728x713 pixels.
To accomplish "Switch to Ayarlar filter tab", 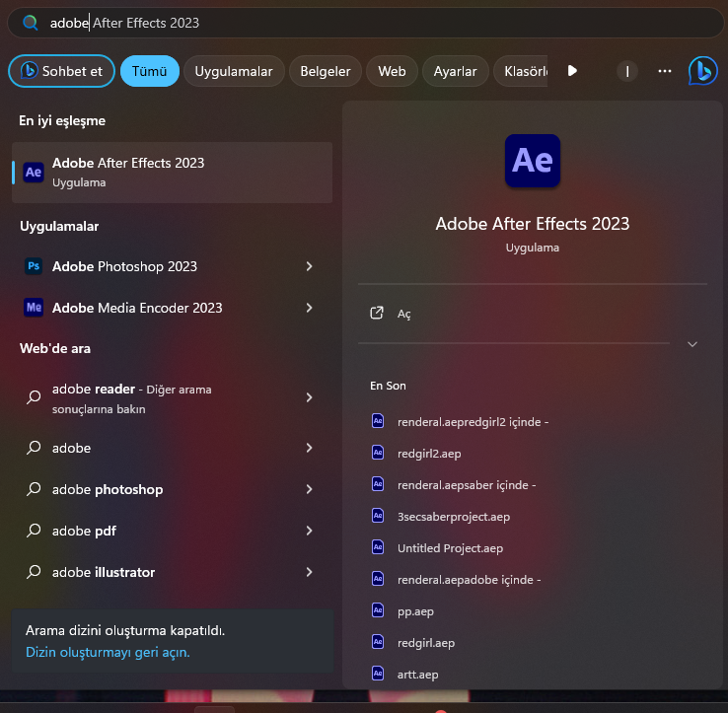I will tap(455, 71).
